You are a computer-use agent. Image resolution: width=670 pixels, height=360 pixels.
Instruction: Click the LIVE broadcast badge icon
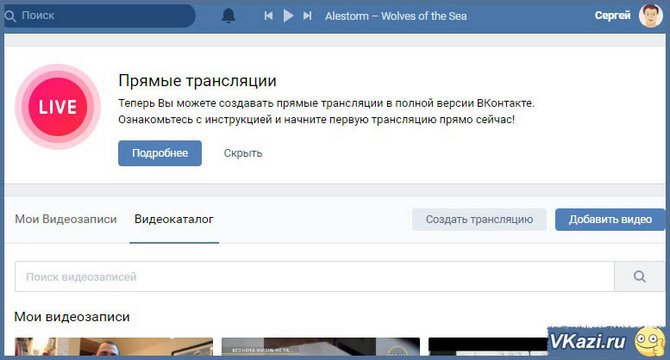coord(58,107)
